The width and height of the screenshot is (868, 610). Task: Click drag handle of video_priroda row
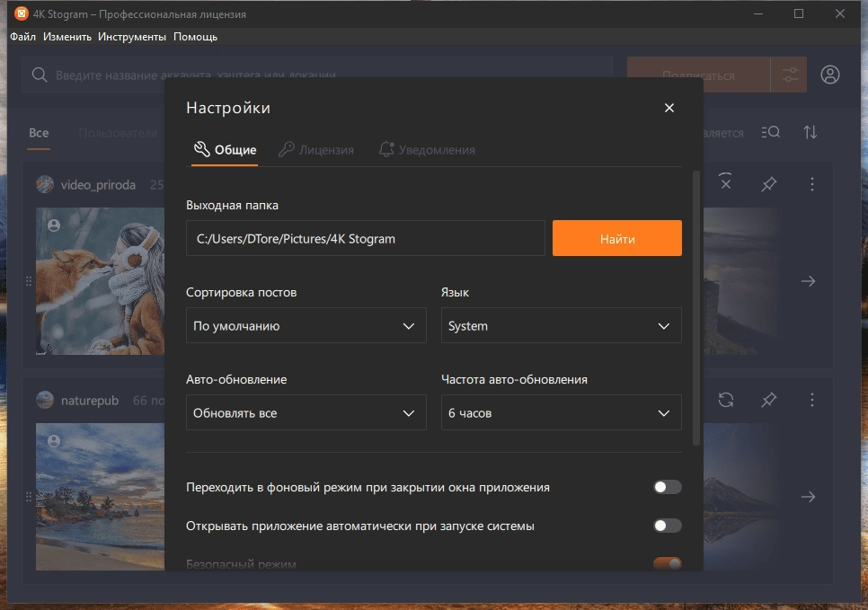click(x=29, y=281)
